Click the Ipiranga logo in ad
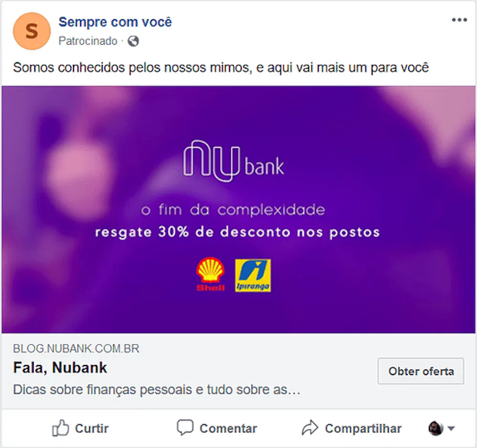Viewport: 477px width, 448px height. (x=253, y=275)
